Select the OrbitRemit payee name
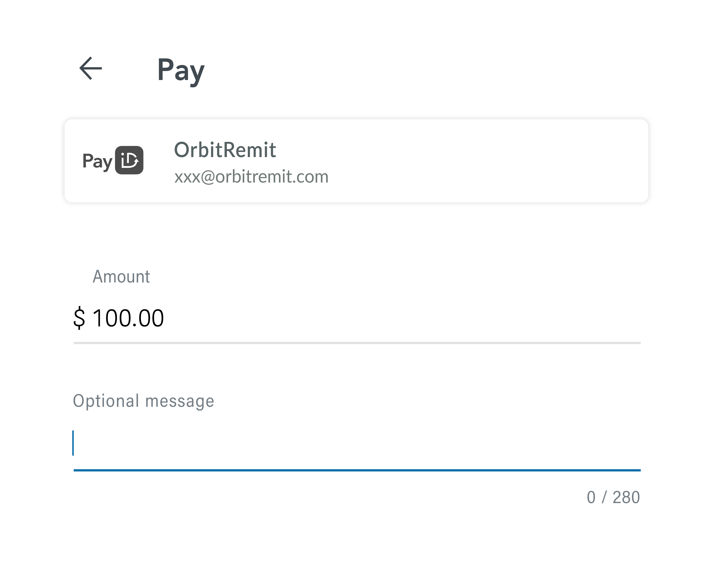 tap(225, 150)
